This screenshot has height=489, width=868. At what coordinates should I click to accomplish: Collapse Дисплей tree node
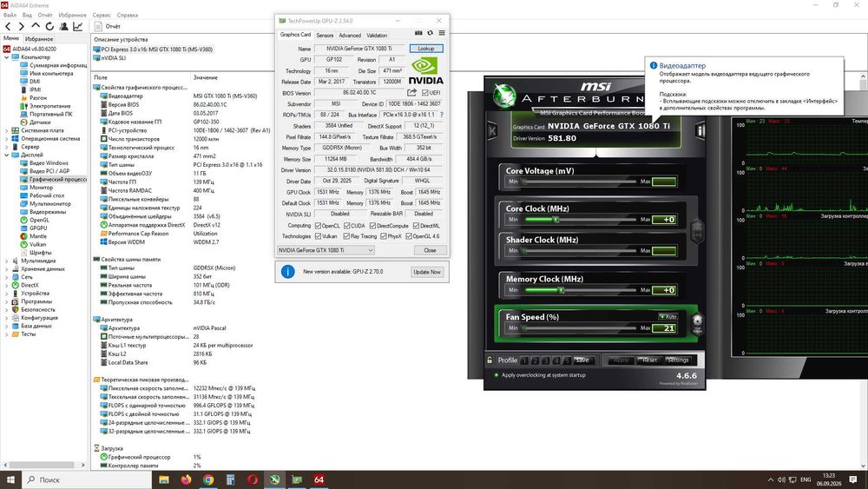point(7,155)
